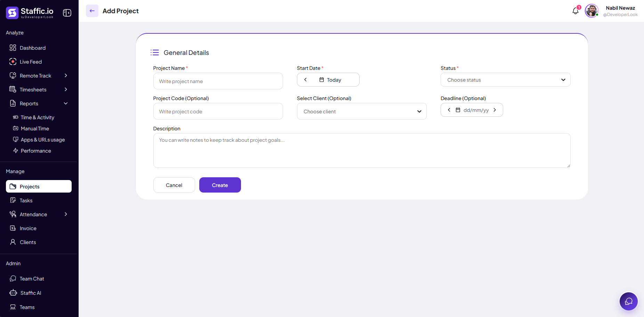The image size is (644, 317).
Task: Click the Nabil Newaz name text
Action: [x=620, y=8]
